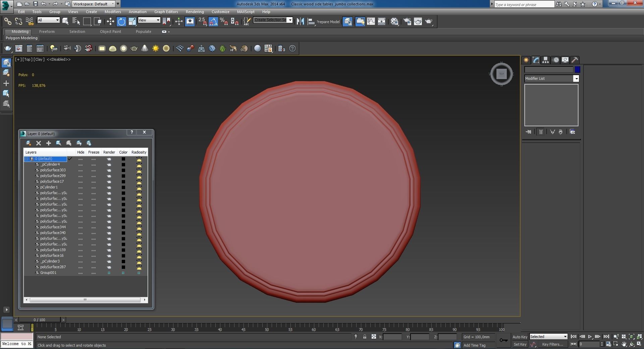Click the color swatch for polySurface17 row
This screenshot has width=644, height=349.
tap(123, 182)
